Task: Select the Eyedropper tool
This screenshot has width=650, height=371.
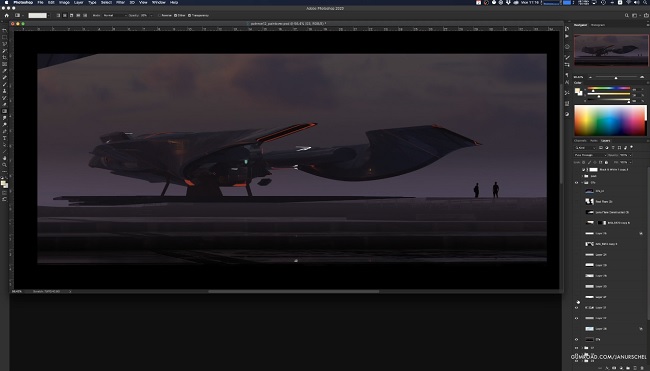Action: pos(5,71)
